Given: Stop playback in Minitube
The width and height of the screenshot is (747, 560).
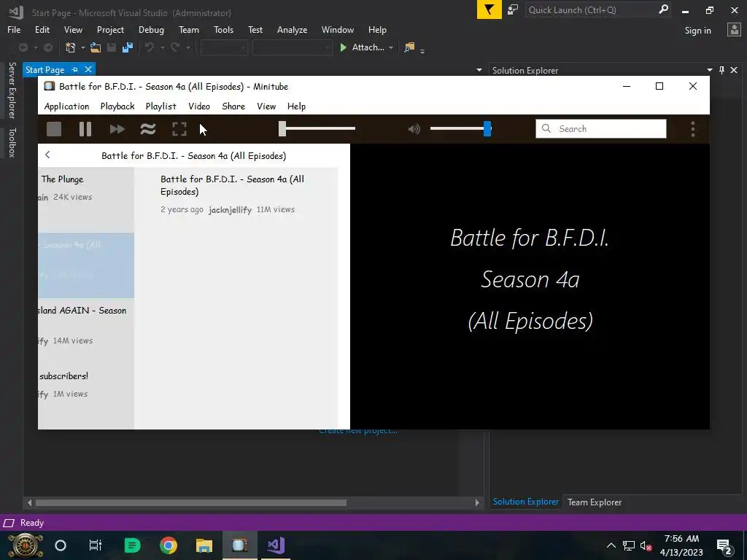Looking at the screenshot, I should pos(54,129).
